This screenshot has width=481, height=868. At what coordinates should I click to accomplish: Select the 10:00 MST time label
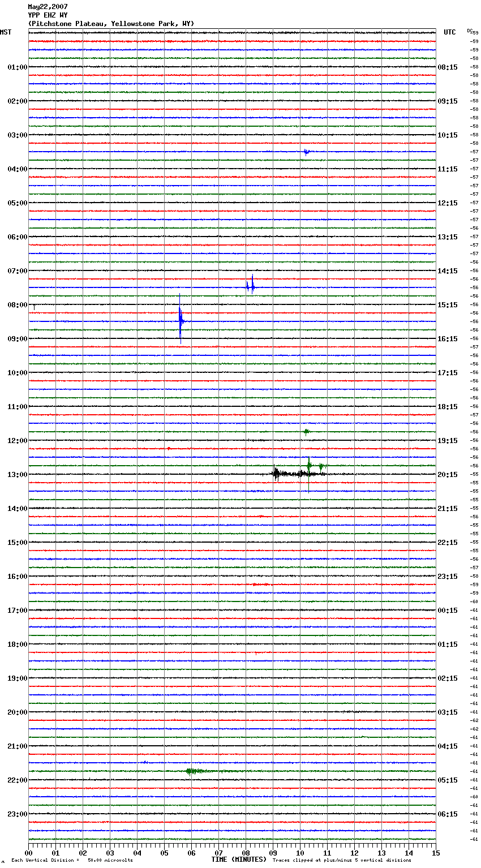tap(17, 373)
